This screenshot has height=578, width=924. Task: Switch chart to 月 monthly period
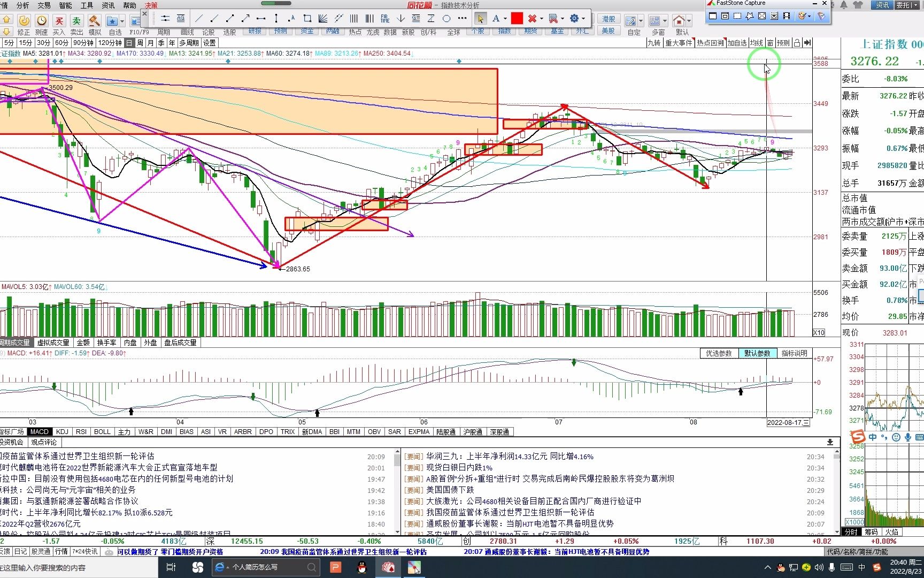(x=151, y=43)
